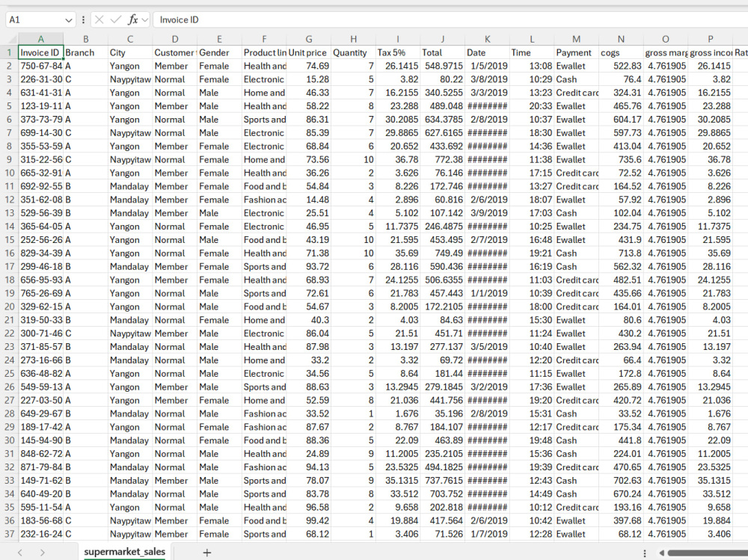Image resolution: width=748 pixels, height=560 pixels.
Task: Open the sheet options three-dot menu
Action: 644,552
